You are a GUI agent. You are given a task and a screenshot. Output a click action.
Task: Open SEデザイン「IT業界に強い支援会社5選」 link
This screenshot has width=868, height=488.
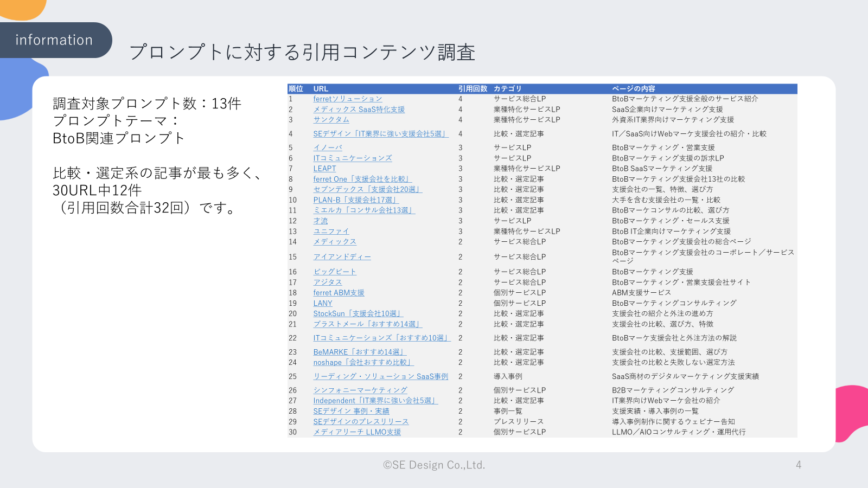pos(381,133)
